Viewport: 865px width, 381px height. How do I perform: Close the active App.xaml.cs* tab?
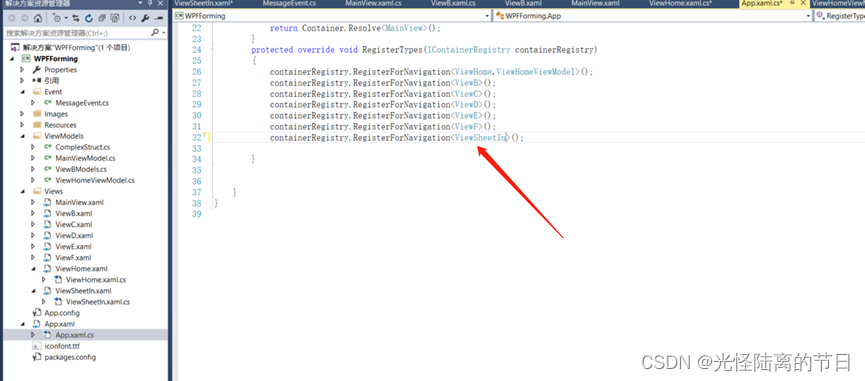(802, 3)
